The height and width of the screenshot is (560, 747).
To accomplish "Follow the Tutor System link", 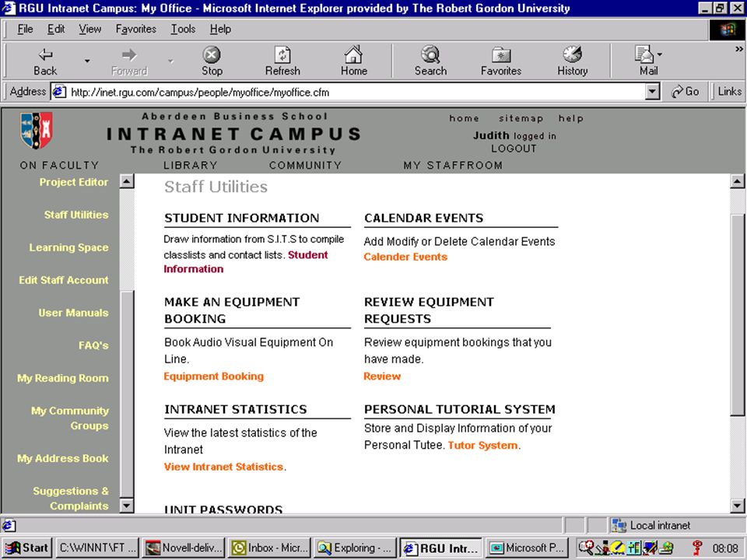I will [482, 445].
